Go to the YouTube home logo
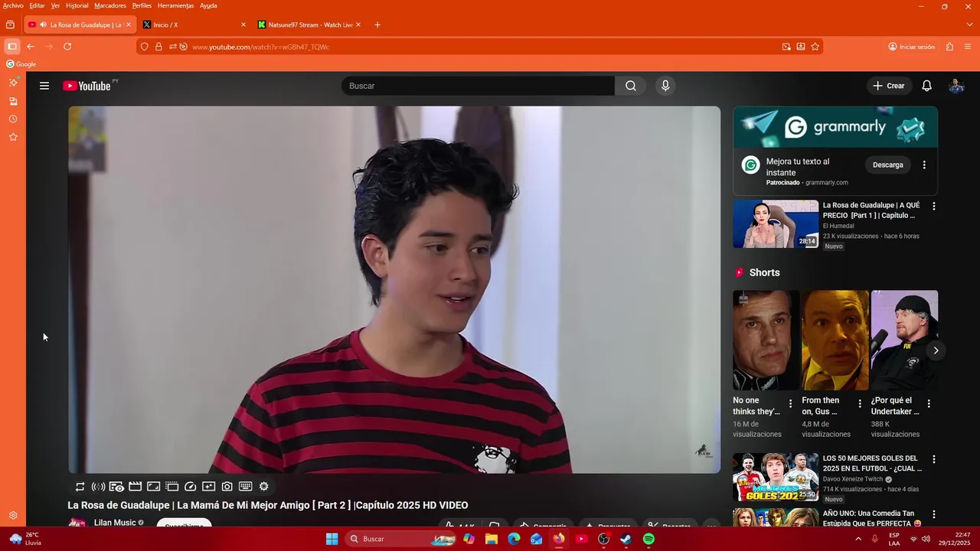 [x=87, y=86]
